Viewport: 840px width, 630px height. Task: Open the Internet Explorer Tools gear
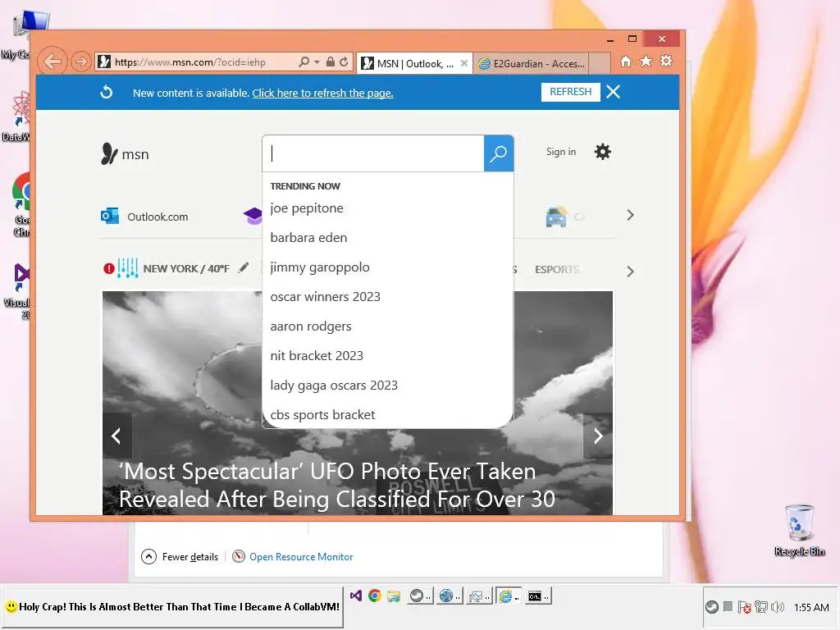[666, 61]
